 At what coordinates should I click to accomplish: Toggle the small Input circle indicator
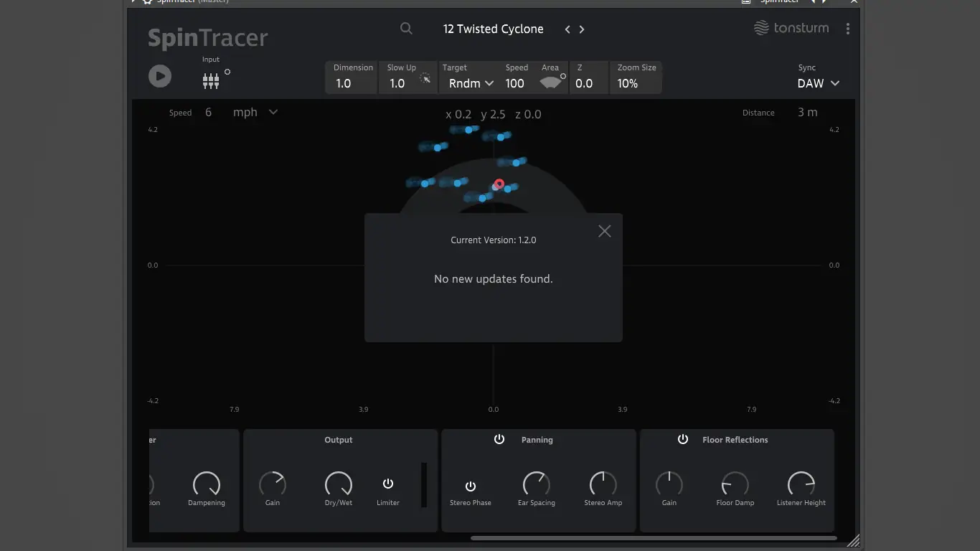[x=227, y=72]
